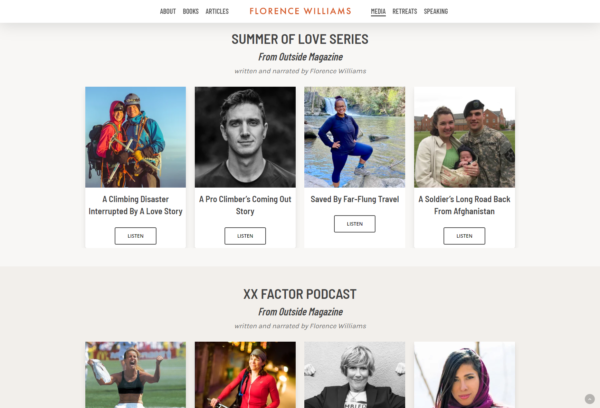Open the waterfall hiker photo thumbnail

pyautogui.click(x=355, y=137)
